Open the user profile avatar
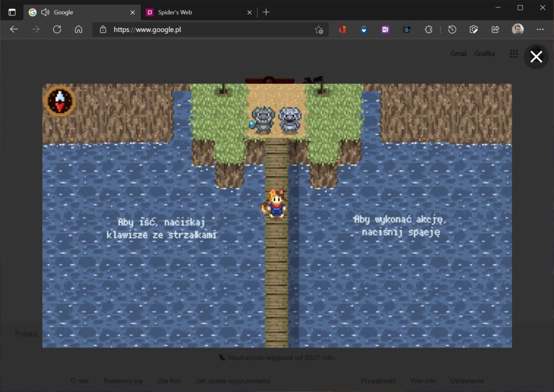Viewport: 554px width, 392px height. (517, 29)
